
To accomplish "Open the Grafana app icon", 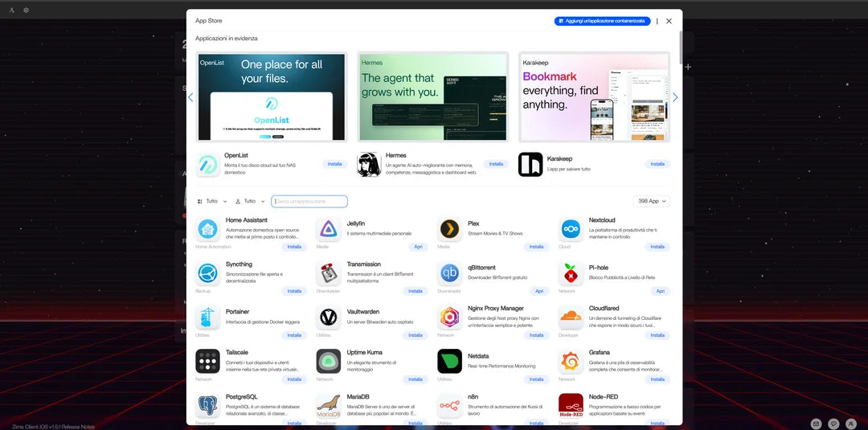I will (x=571, y=362).
